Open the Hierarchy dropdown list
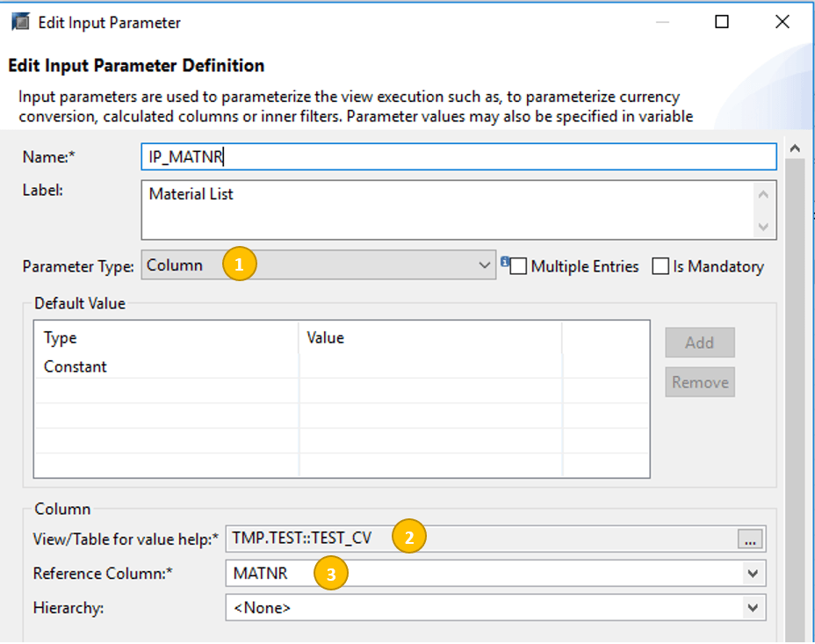This screenshot has height=644, width=815. 752,607
